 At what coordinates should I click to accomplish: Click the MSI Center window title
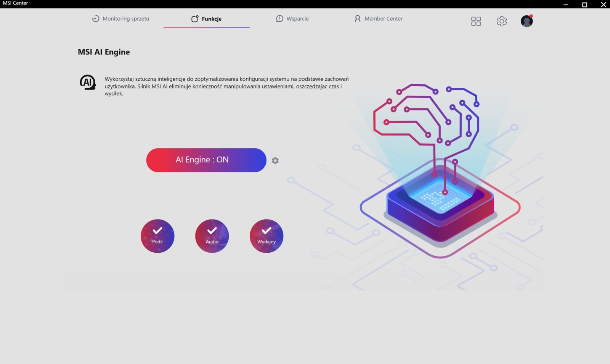(x=16, y=3)
